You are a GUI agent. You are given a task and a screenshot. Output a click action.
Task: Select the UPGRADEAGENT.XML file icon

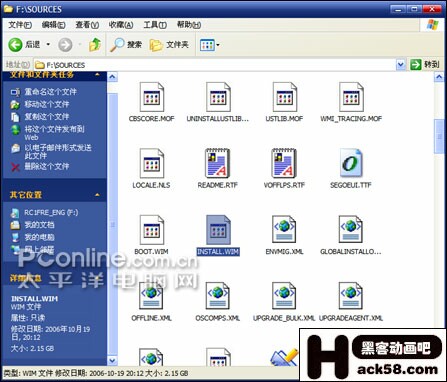pos(351,296)
